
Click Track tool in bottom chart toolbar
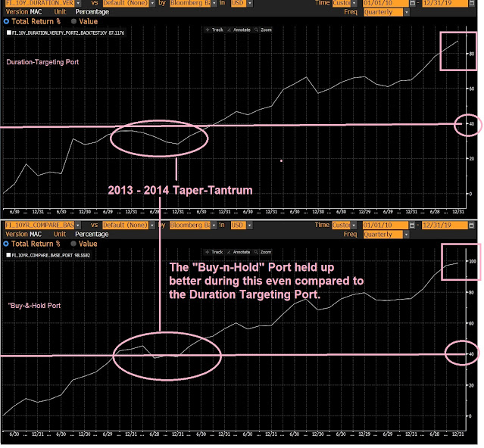coord(214,252)
